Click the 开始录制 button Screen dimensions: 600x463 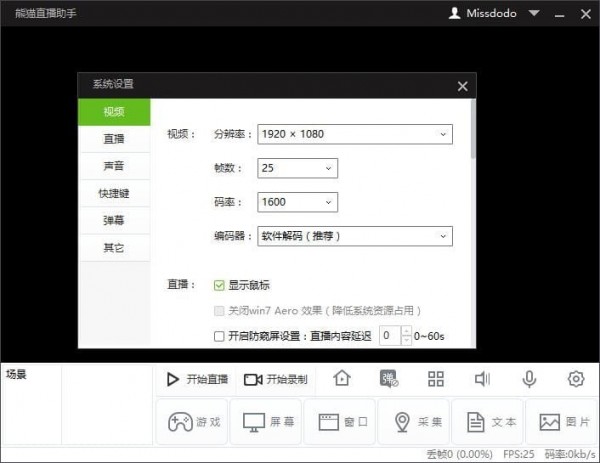pyautogui.click(x=275, y=379)
